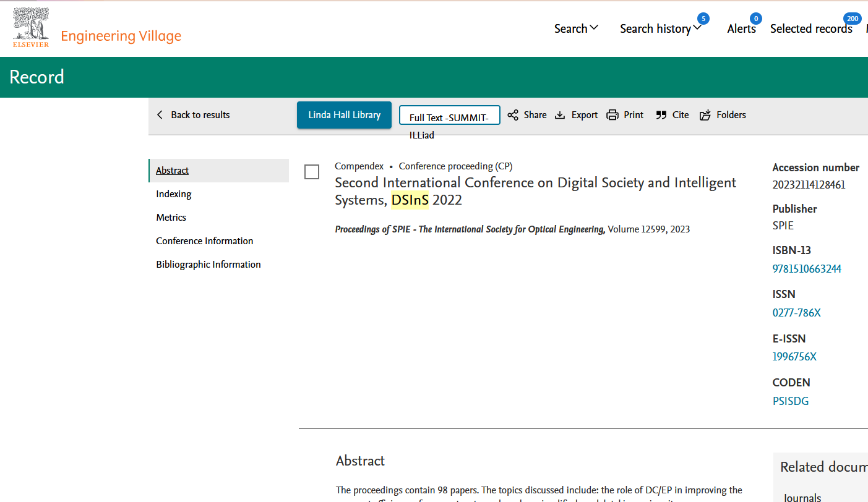Open the Alerts menu item

741,29
